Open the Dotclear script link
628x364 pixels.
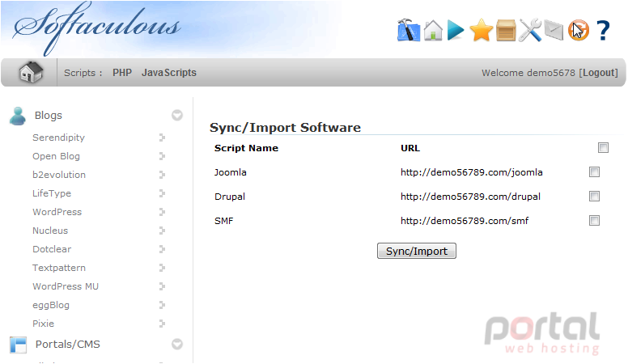point(52,249)
